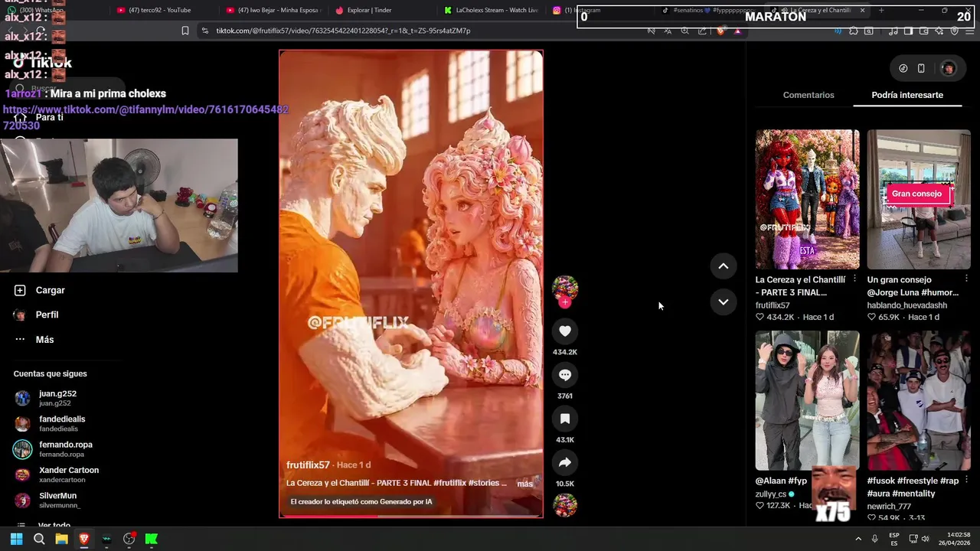Screen dimensions: 980x551
Task: Open browser extensions puzzle icon
Action: pyautogui.click(x=854, y=31)
